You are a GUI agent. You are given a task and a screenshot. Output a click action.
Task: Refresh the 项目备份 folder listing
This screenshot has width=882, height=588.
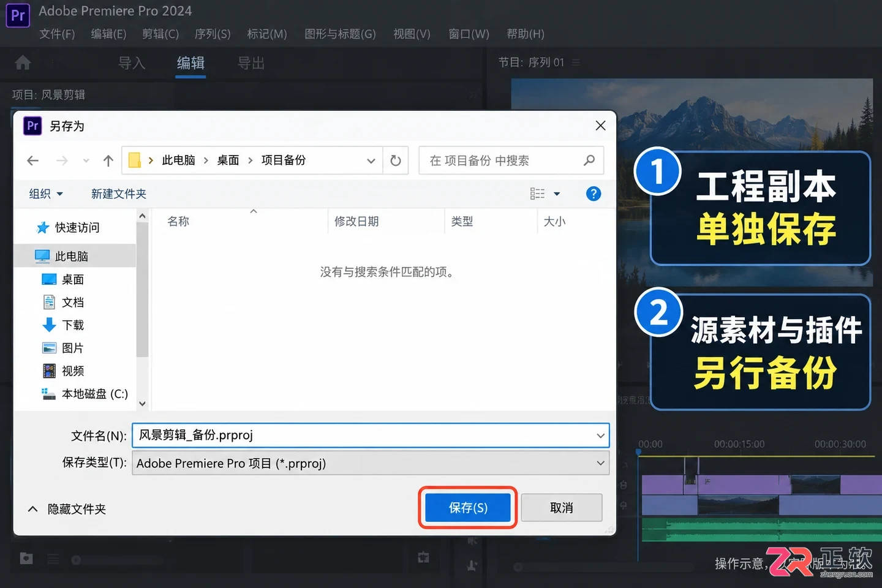point(396,160)
